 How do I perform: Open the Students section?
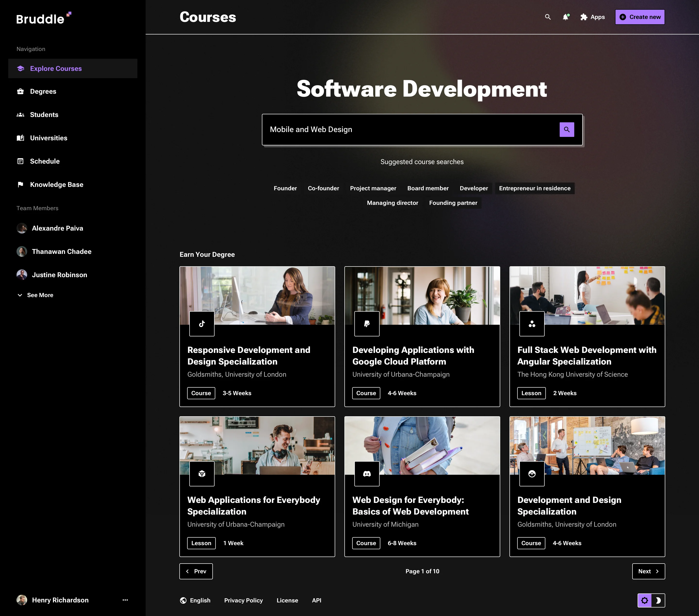coord(44,115)
